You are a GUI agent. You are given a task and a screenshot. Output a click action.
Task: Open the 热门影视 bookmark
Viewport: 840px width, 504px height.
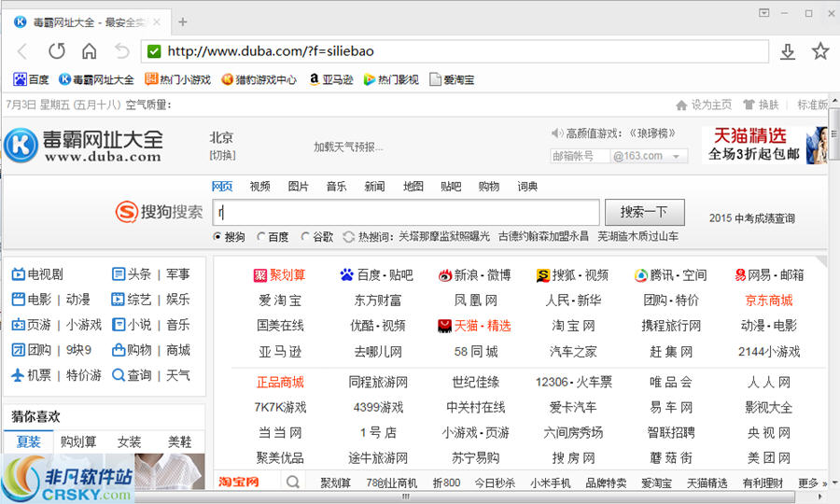pyautogui.click(x=391, y=80)
